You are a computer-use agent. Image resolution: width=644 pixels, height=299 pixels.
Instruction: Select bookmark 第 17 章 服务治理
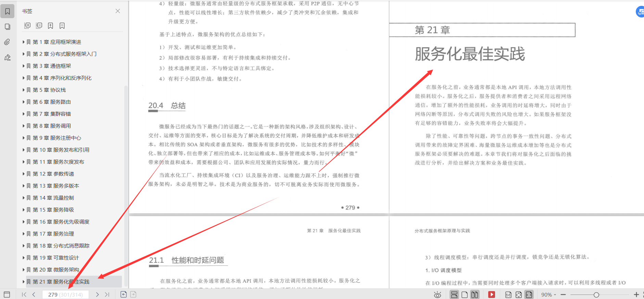53,234
